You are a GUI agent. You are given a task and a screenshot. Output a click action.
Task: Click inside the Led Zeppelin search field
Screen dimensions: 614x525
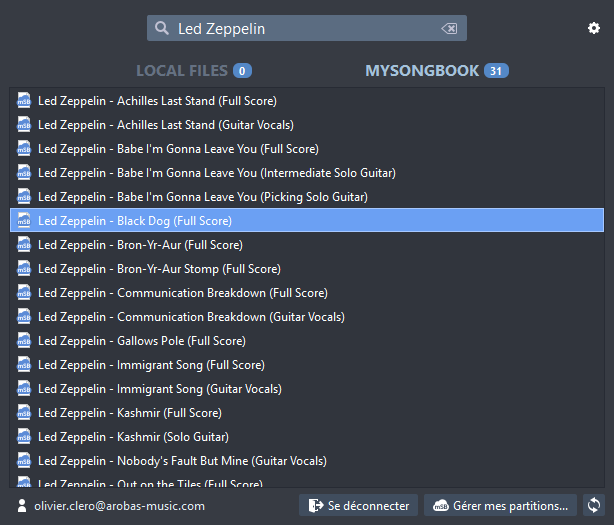coord(307,28)
